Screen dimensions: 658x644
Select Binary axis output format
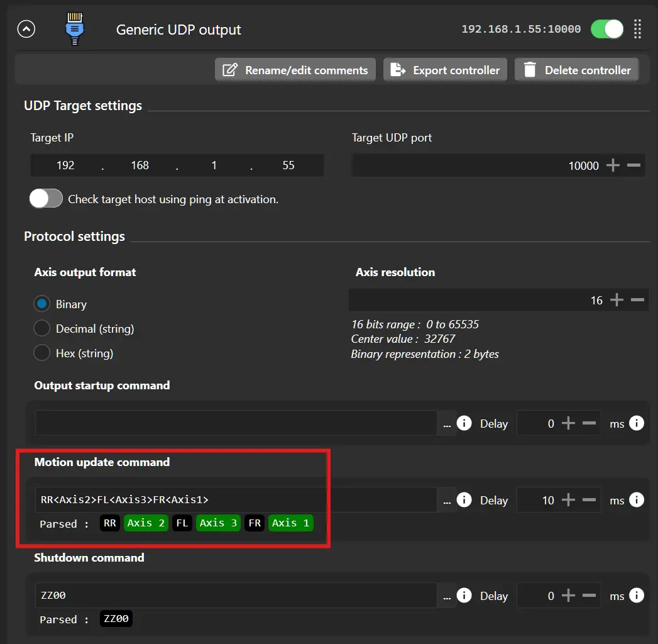point(42,304)
